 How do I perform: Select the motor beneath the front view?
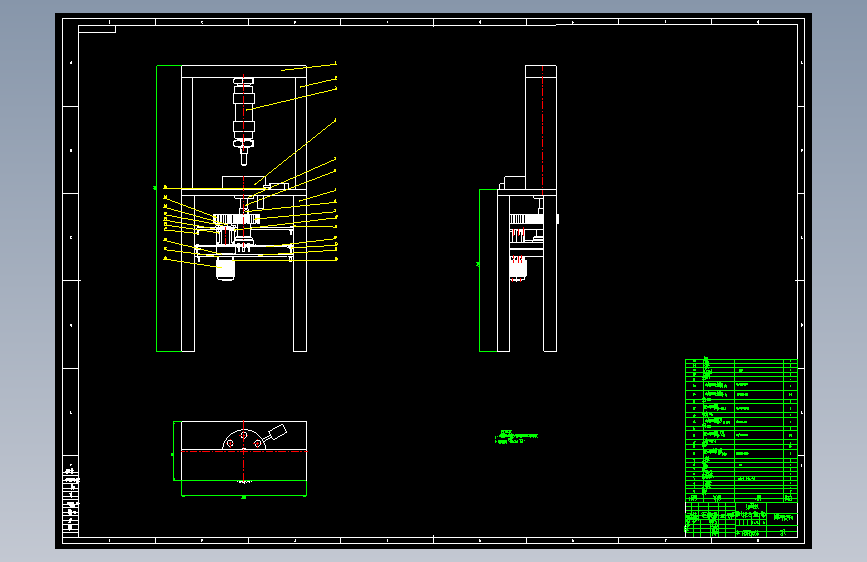226,269
